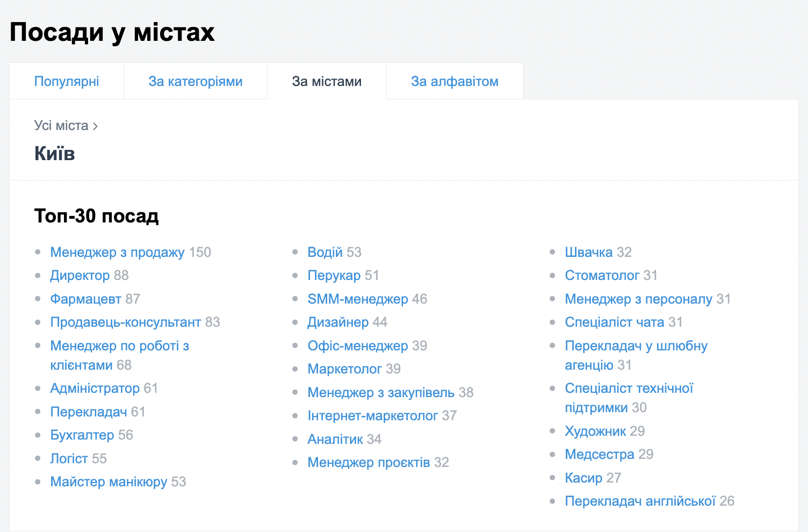Select the Стоматолог link
The width and height of the screenshot is (808, 532).
pos(602,276)
